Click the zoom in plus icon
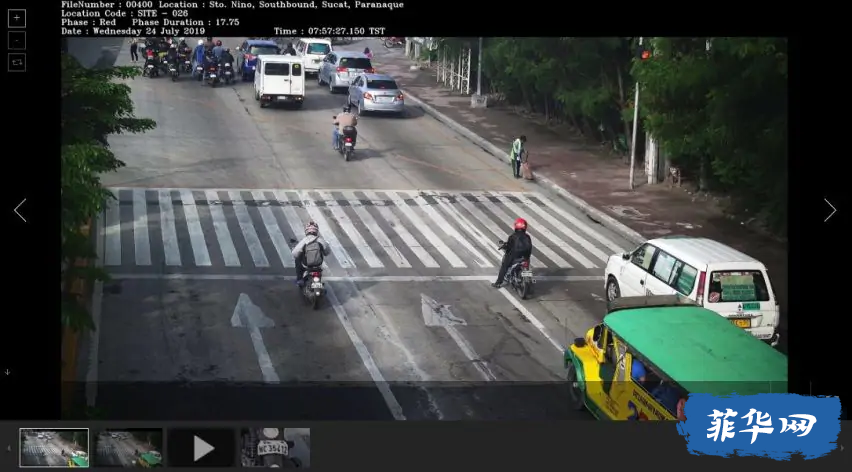852x472 pixels. (x=17, y=18)
